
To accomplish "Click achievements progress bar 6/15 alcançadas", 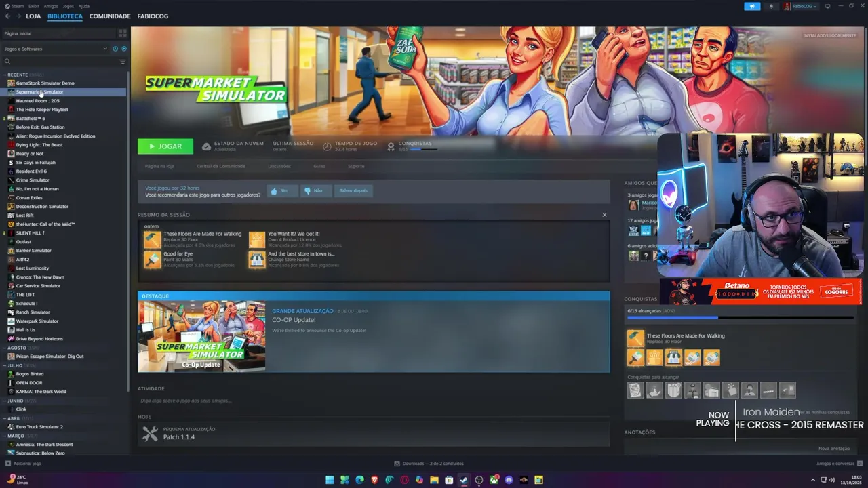I will pyautogui.click(x=741, y=317).
